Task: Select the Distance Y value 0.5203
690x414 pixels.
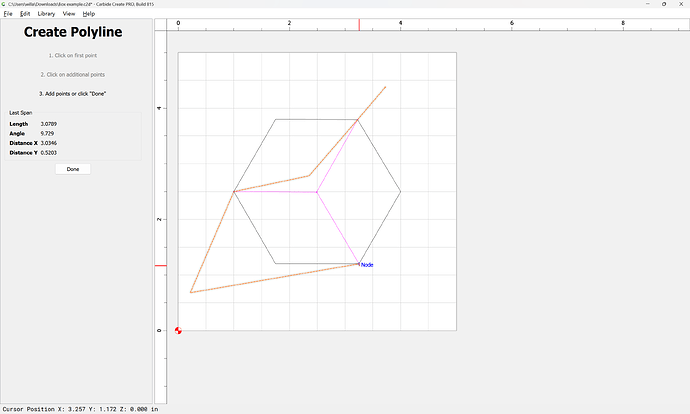Action: pos(49,153)
